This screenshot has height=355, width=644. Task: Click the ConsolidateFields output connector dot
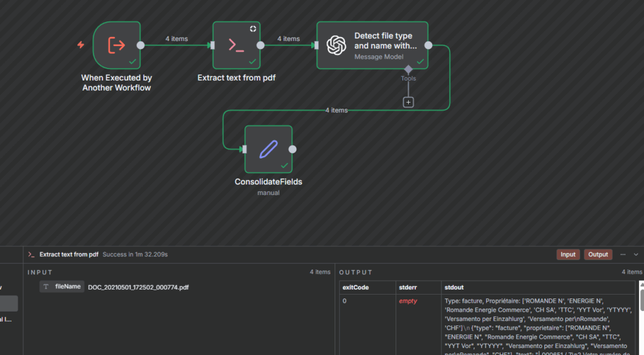pos(292,149)
